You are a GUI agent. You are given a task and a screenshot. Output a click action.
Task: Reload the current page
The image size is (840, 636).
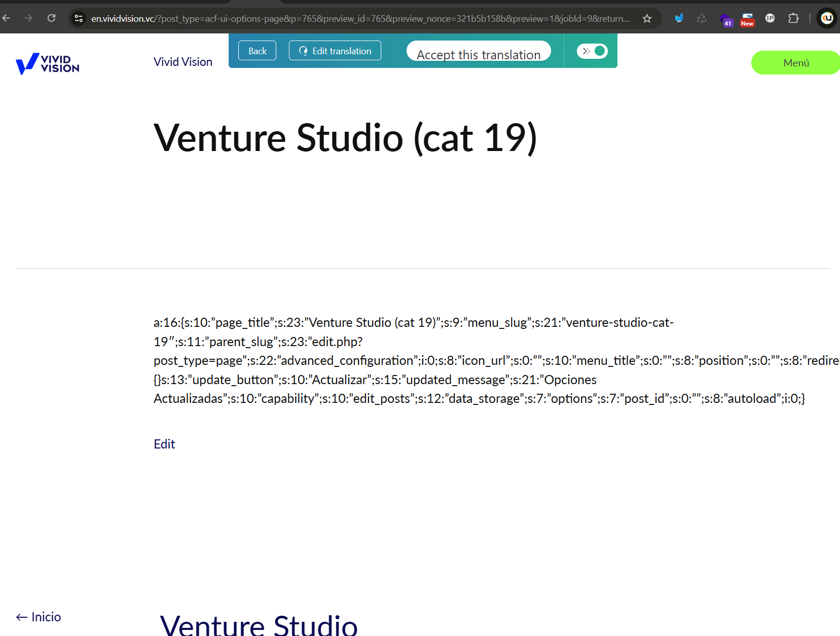51,18
